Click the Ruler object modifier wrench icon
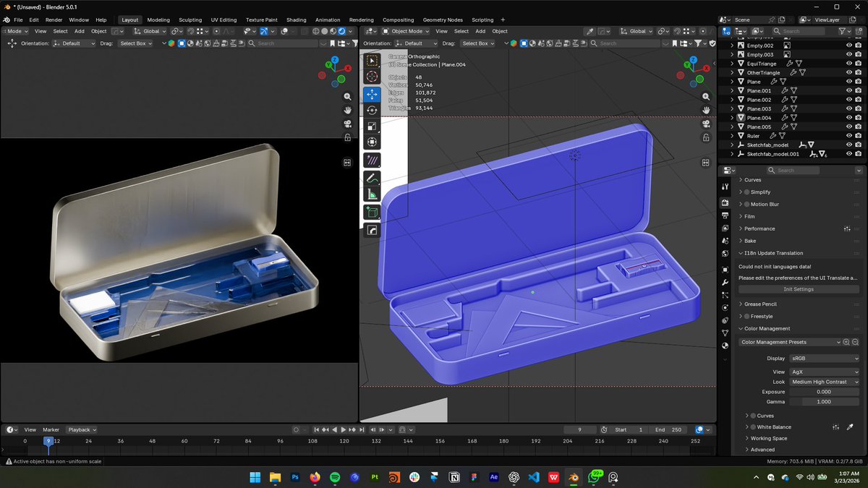 (773, 136)
